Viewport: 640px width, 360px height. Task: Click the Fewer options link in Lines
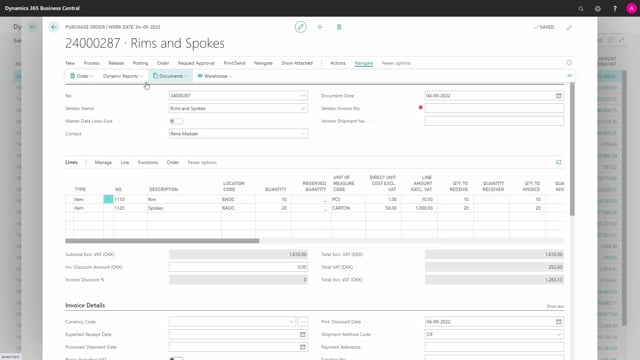click(x=202, y=162)
